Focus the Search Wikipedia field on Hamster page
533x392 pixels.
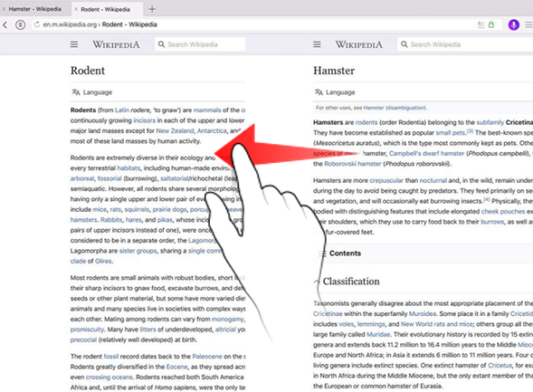click(x=465, y=44)
